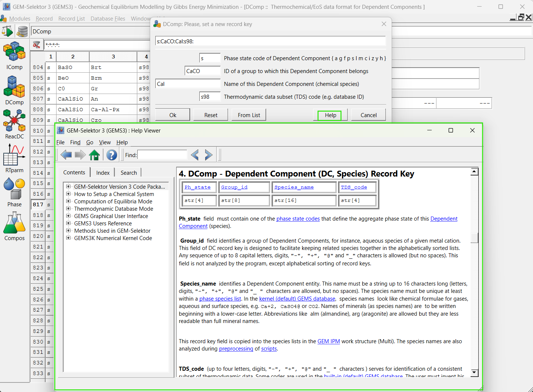Open the DComp module icon
The height and width of the screenshot is (392, 533).
14,90
